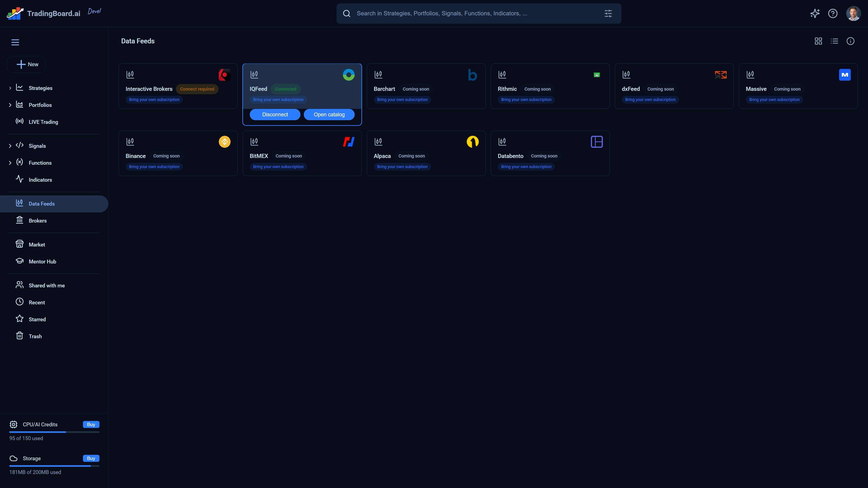Screen dimensions: 868x488
Task: Open Functions in the sidebar
Action: tap(40, 163)
